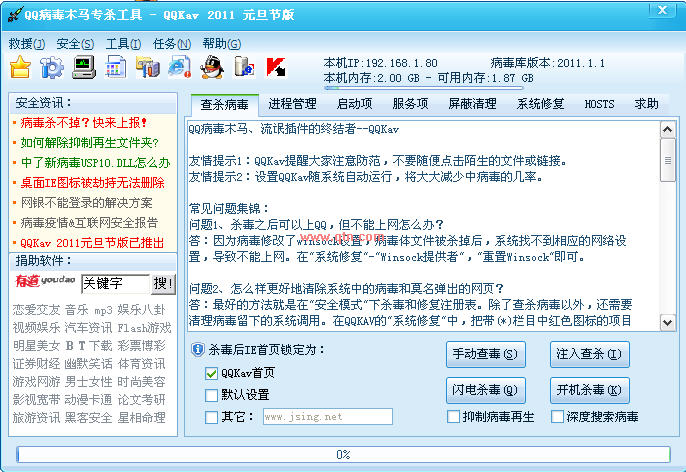Viewport: 686px width, 472px height.
Task: Click the 注入查杀 button
Action: point(589,354)
